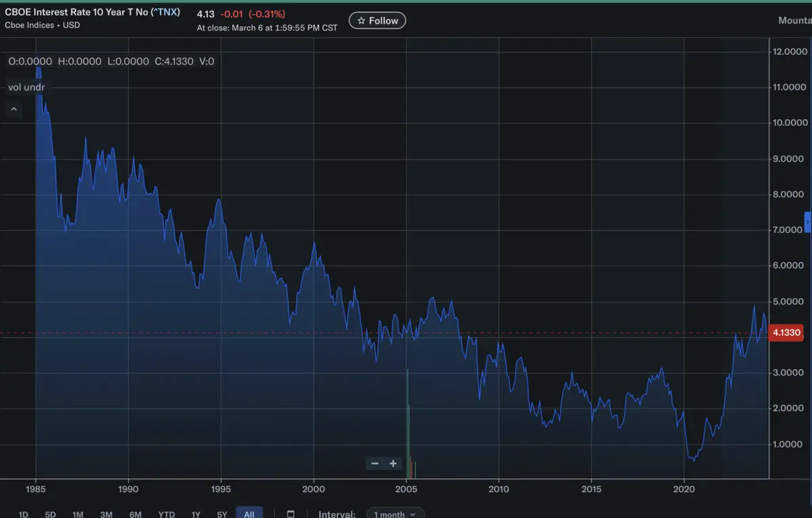The width and height of the screenshot is (812, 518).
Task: Open the Interval 1 month dropdown
Action: 396,513
